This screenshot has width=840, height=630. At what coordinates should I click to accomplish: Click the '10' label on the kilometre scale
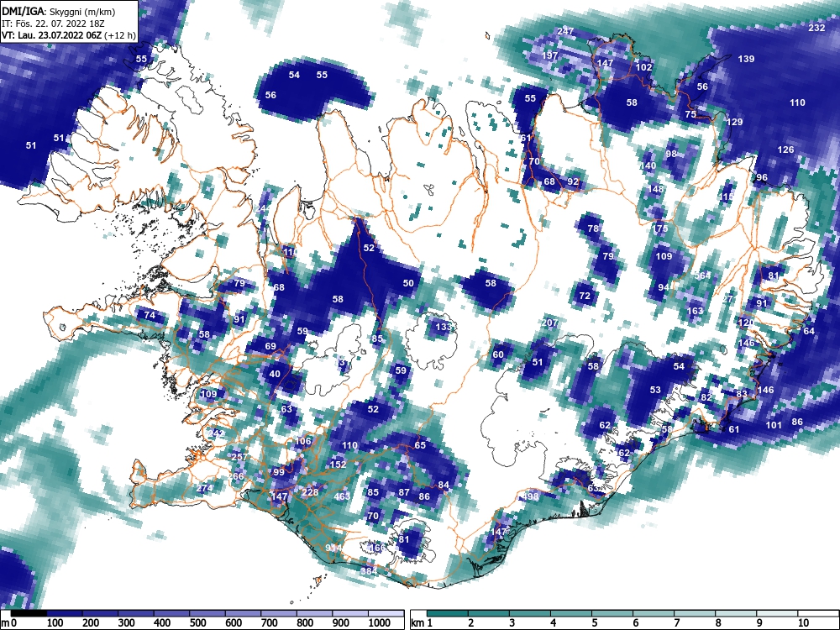point(802,623)
